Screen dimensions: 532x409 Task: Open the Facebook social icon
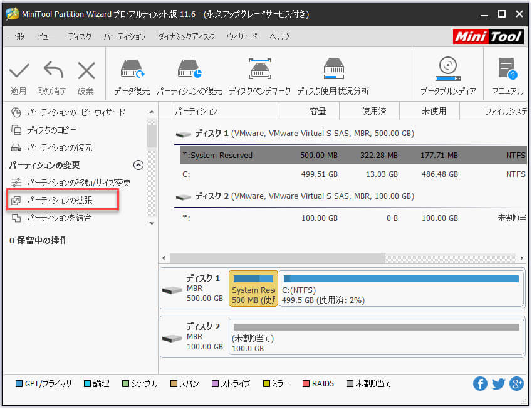click(481, 383)
